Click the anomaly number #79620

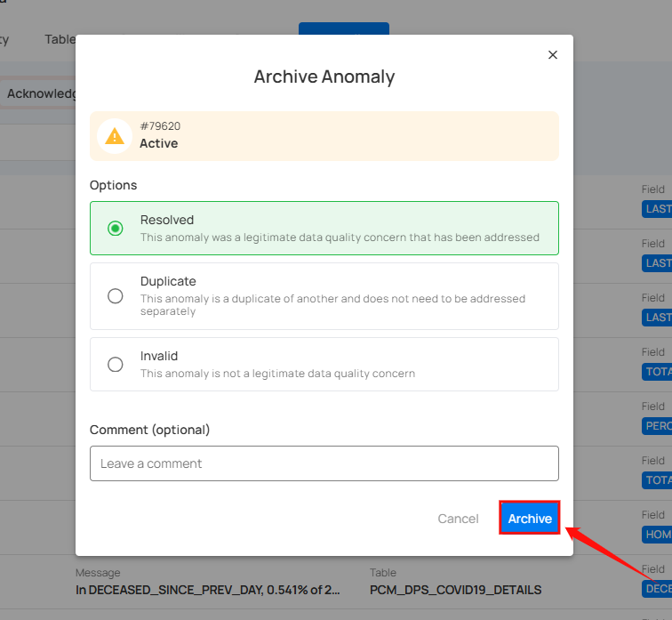coord(160,126)
